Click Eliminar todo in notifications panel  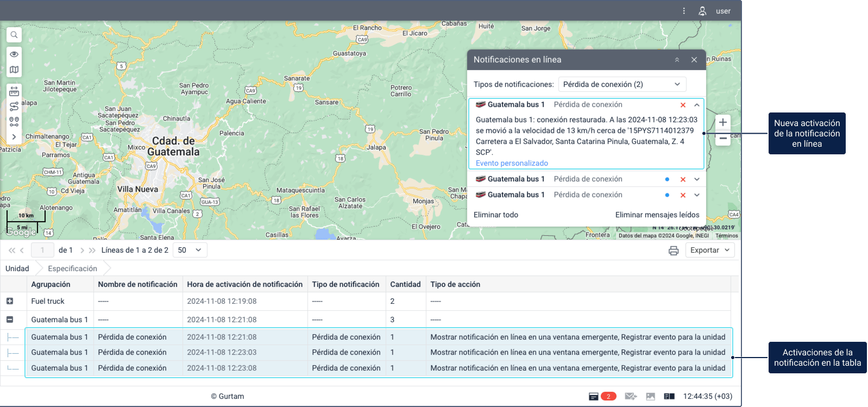(x=496, y=215)
